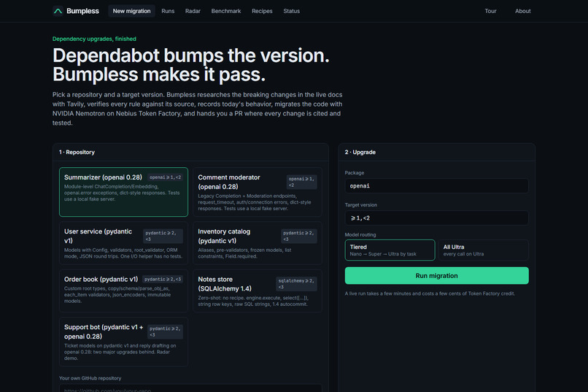The image size is (588, 392).
Task: Click the sqlalchemy≥2,<3 badge on Notes store
Action: 296,284
